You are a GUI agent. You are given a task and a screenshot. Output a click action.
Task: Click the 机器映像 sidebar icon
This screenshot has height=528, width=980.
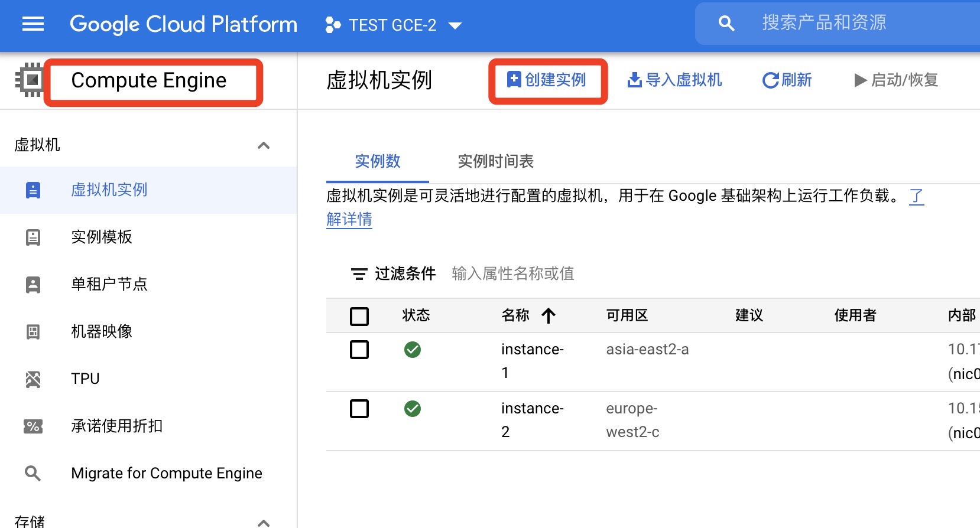(x=33, y=332)
